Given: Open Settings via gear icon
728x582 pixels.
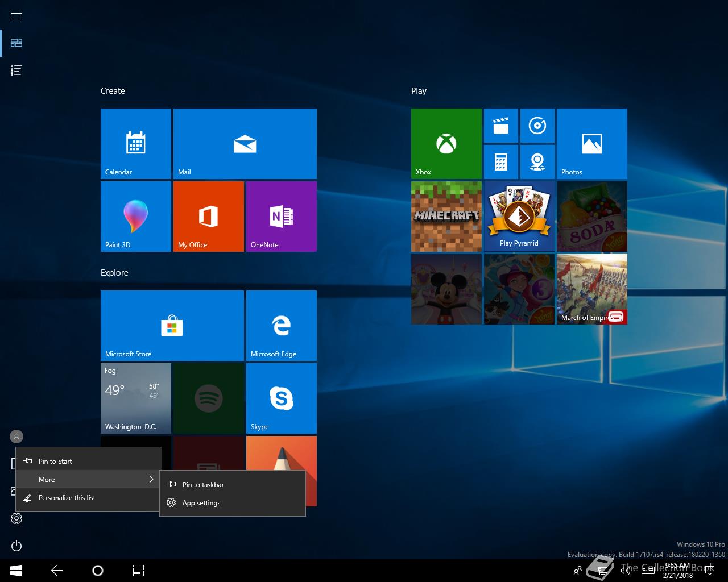Looking at the screenshot, I should [16, 518].
